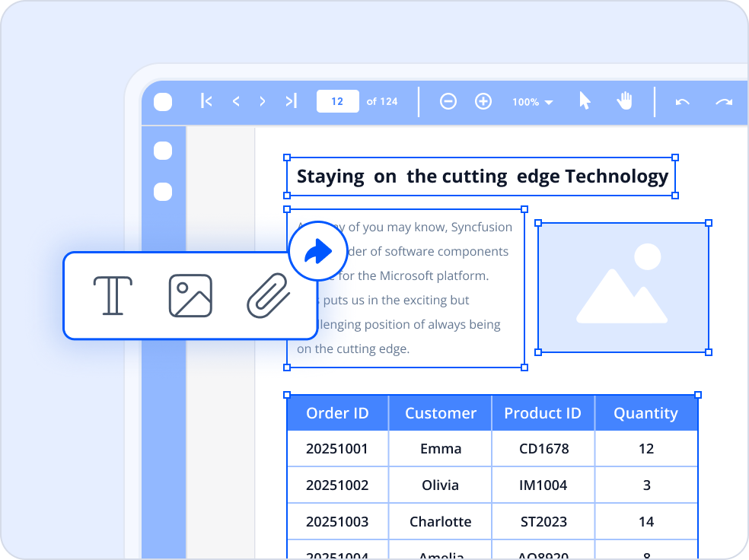749x560 pixels.
Task: Go to next page arrow
Action: 263,101
